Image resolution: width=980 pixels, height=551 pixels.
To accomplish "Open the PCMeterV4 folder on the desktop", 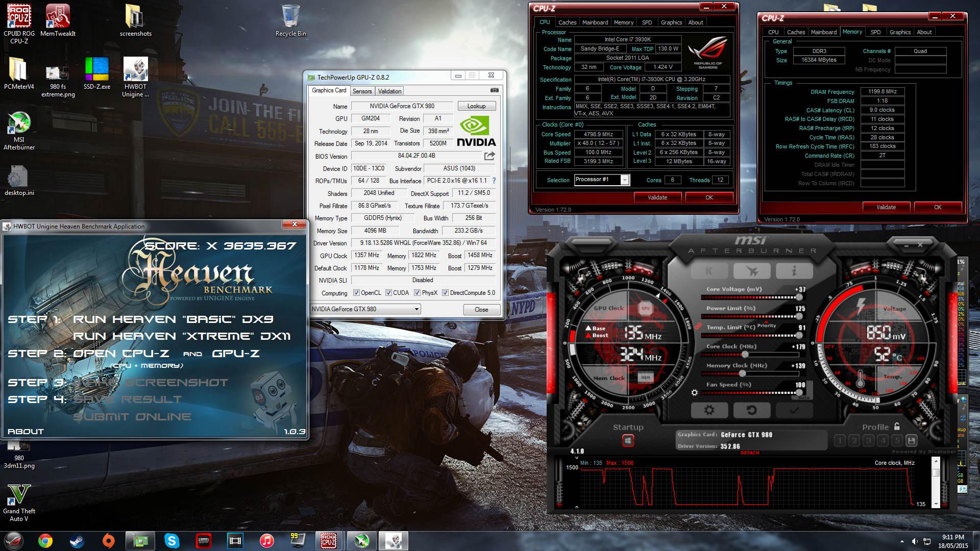I will click(19, 73).
